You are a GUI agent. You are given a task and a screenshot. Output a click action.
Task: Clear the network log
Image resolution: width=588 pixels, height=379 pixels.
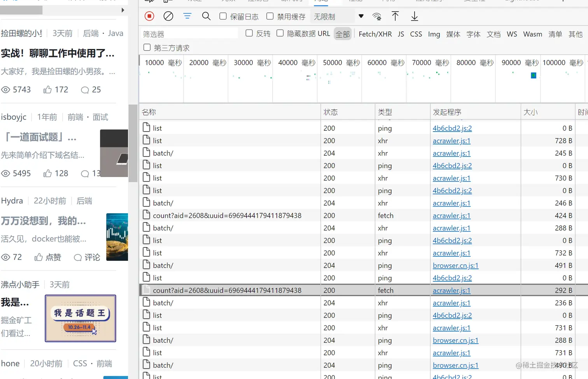(x=168, y=16)
